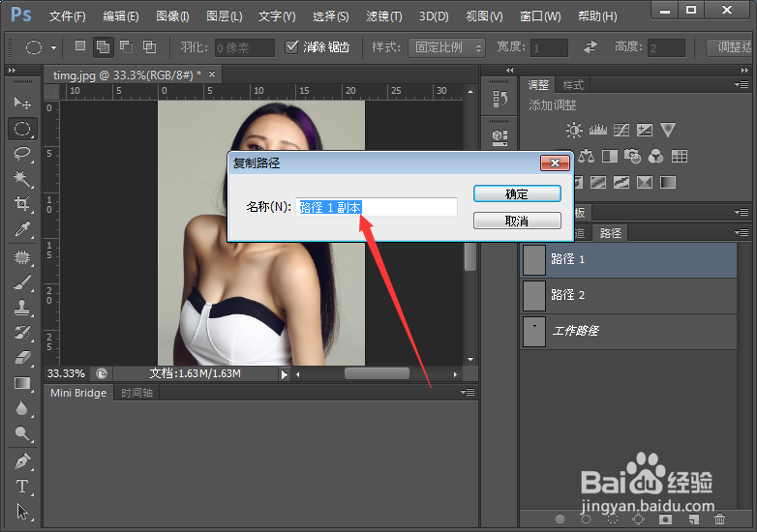
Task: Select the Magic Wand tool
Action: [x=21, y=179]
